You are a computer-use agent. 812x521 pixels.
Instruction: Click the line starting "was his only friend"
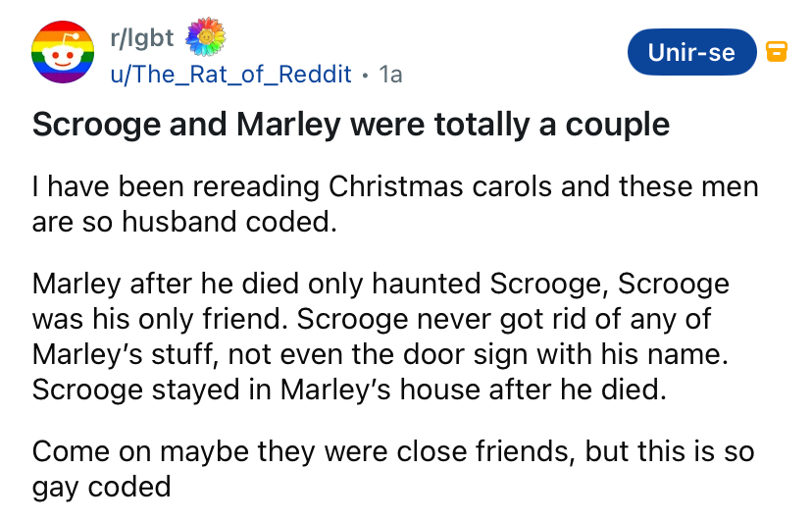tap(371, 320)
